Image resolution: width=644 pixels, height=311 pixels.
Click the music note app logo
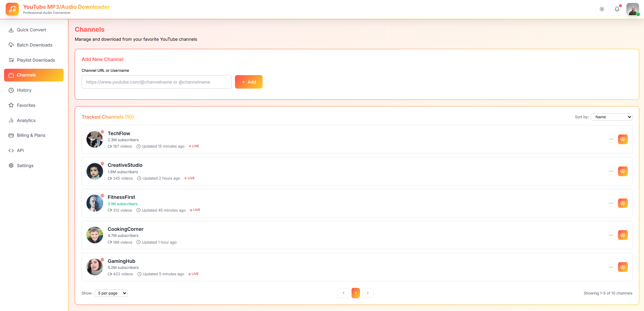pyautogui.click(x=12, y=9)
